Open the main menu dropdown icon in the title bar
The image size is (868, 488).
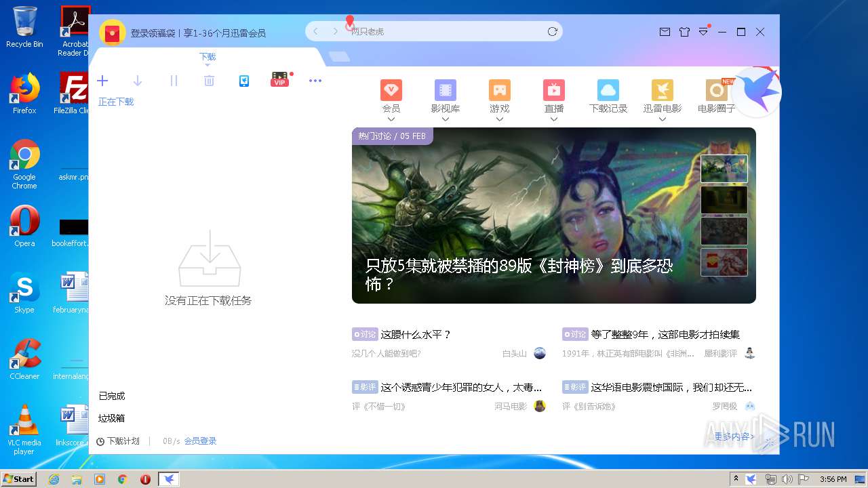pyautogui.click(x=703, y=32)
